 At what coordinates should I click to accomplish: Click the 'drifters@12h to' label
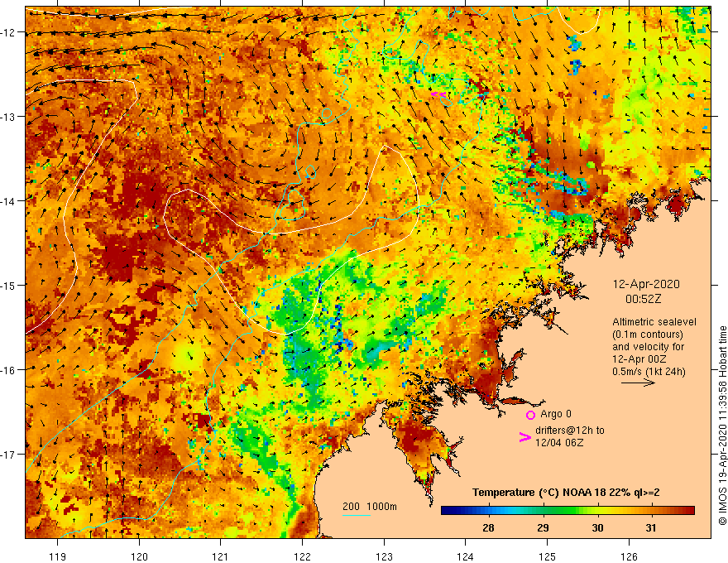point(570,431)
